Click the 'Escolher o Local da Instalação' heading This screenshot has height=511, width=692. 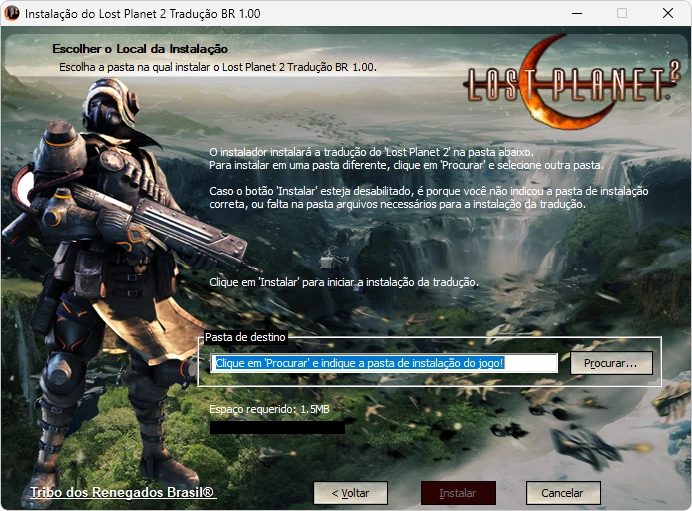(x=140, y=49)
